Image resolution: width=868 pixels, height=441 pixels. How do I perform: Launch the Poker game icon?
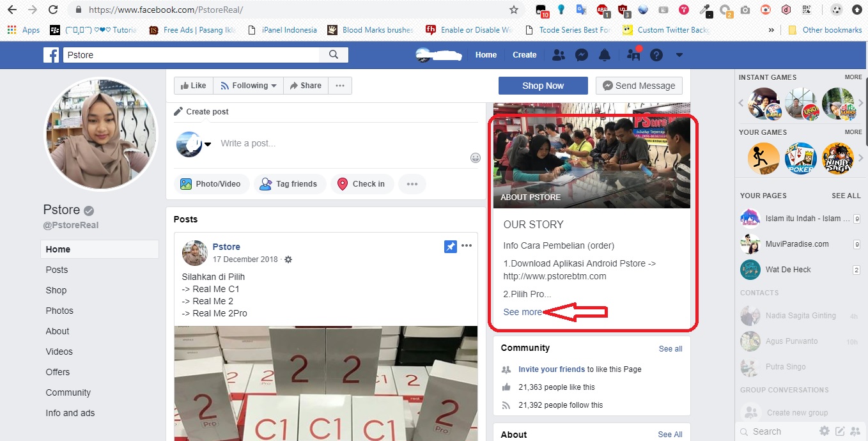tap(801, 158)
